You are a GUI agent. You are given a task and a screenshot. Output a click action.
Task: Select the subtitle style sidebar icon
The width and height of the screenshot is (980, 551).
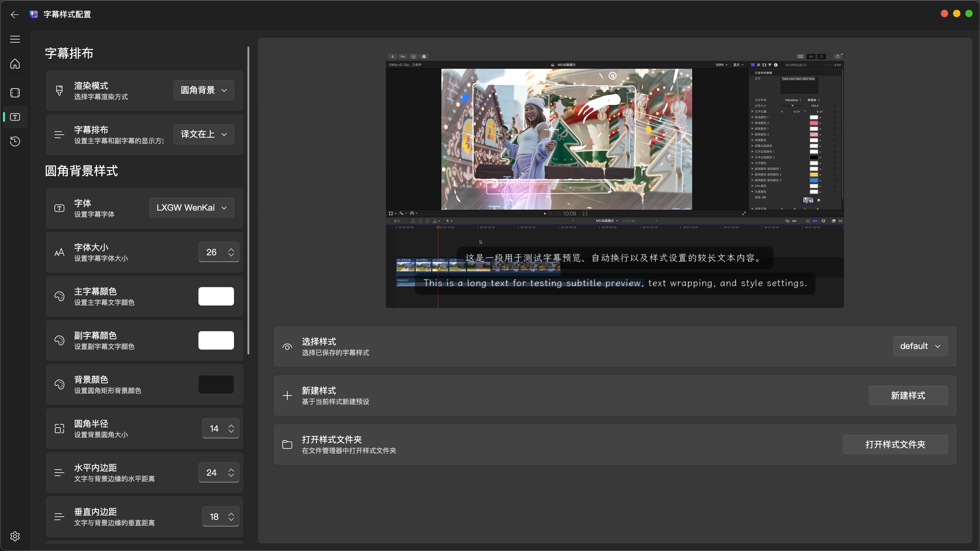point(15,117)
